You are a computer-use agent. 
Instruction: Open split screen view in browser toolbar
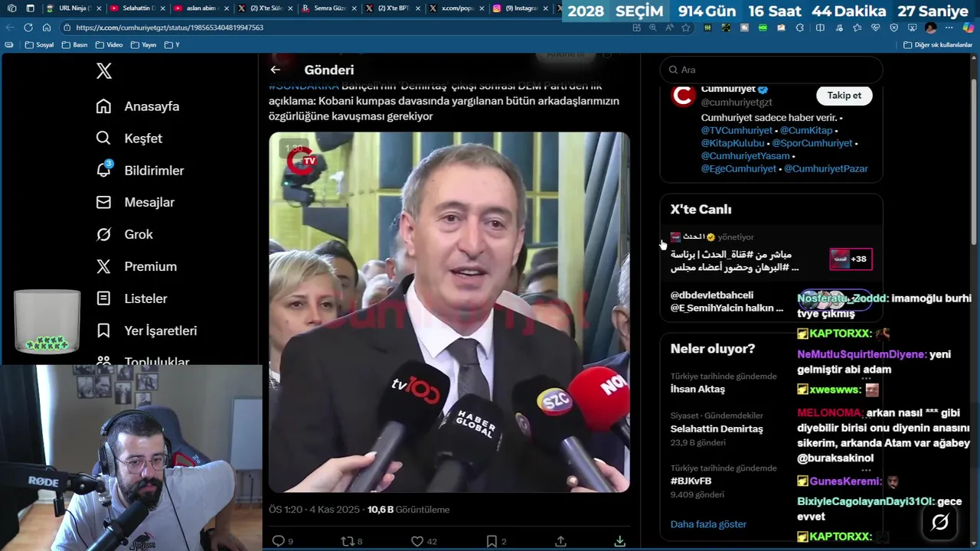(x=820, y=28)
